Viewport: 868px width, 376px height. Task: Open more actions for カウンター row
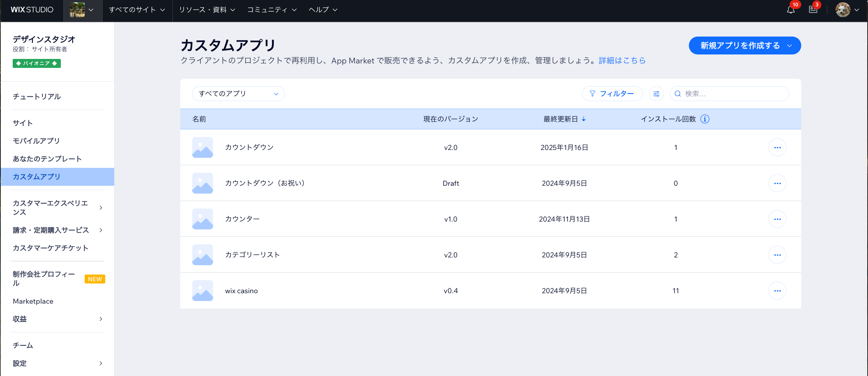777,219
